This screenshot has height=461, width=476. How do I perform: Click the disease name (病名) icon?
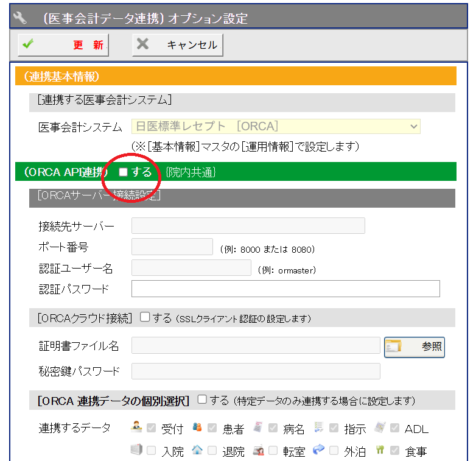[259, 428]
